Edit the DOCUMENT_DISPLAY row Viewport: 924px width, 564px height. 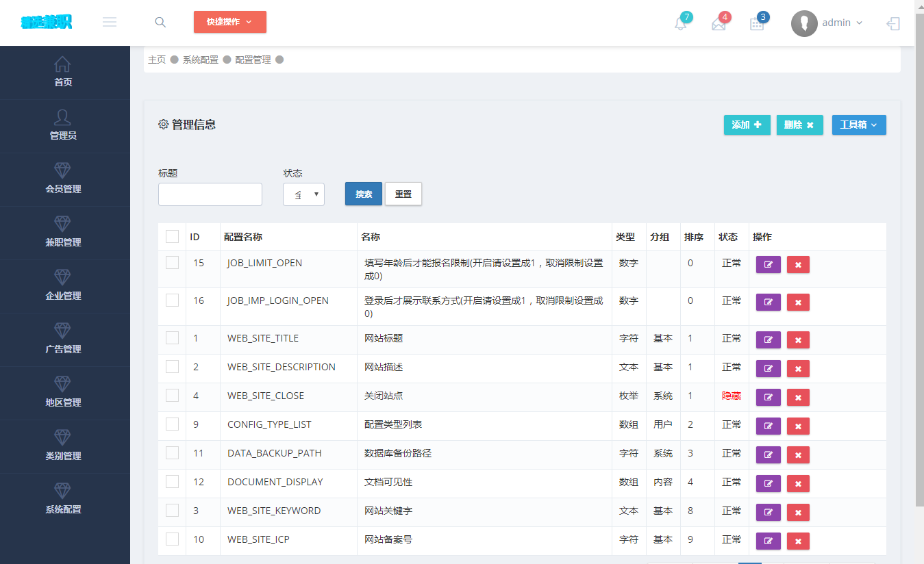point(769,483)
